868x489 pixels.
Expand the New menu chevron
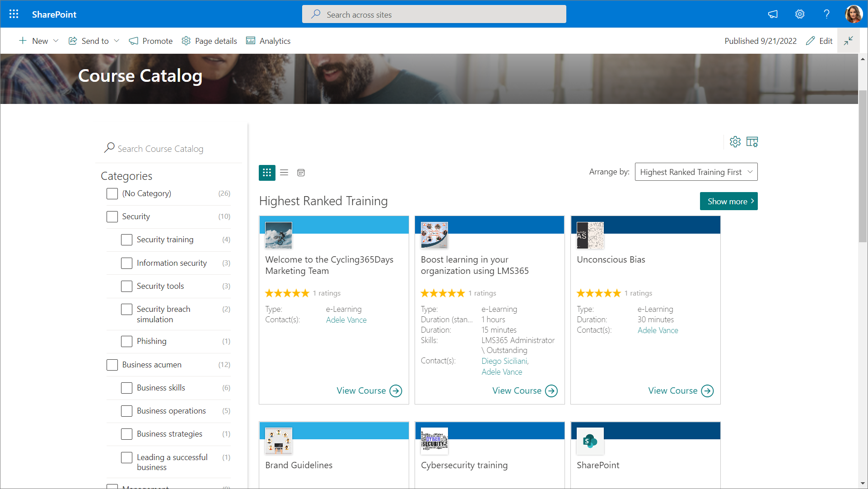(x=56, y=41)
